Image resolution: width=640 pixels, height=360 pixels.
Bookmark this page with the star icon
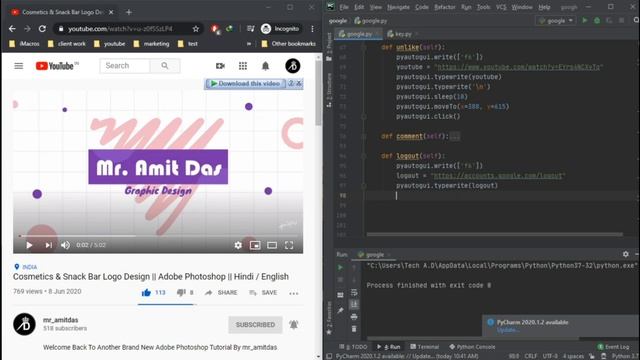point(196,29)
